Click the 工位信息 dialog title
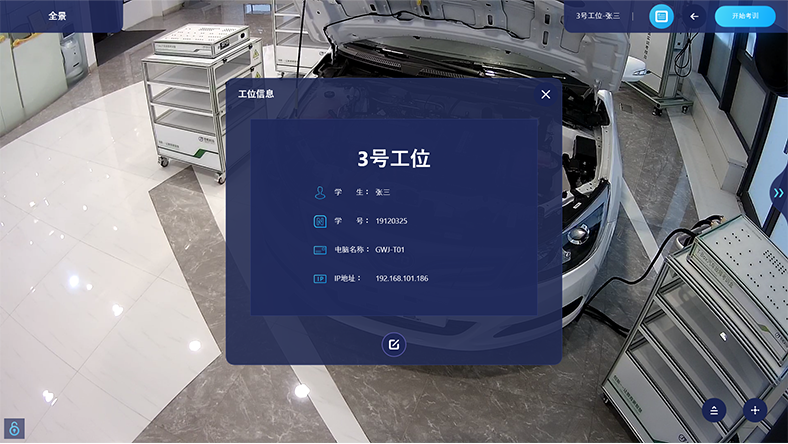 [256, 94]
